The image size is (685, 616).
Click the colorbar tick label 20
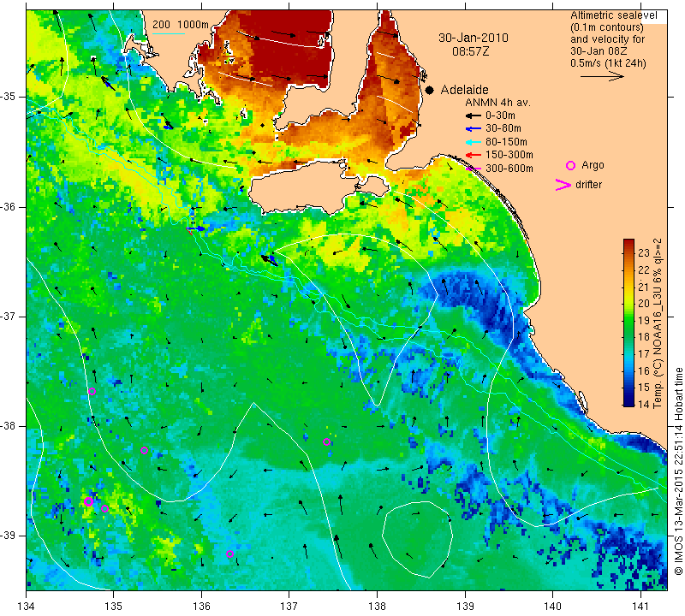(644, 304)
